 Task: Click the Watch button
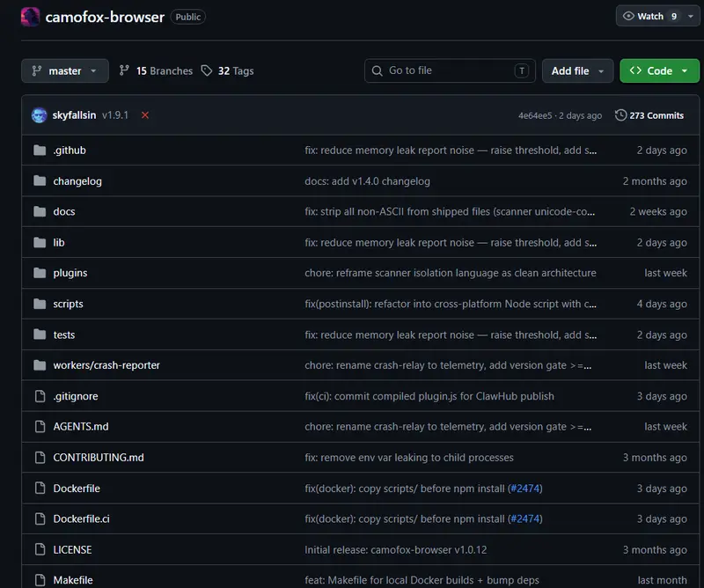coord(649,16)
